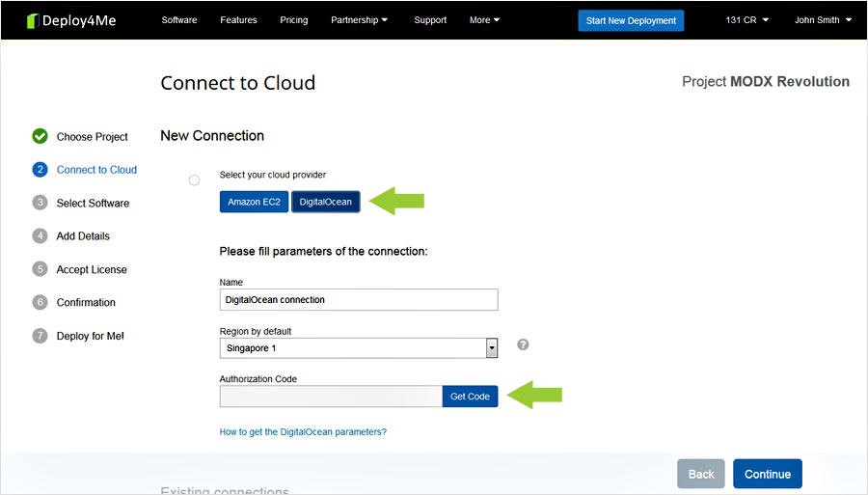Go to the Features menu item
Screen dimensions: 868x495
point(238,20)
